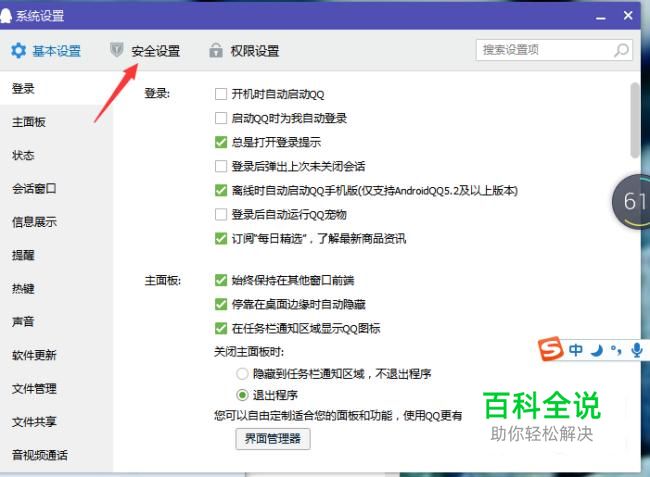
Task: Click the gear icon for 基本设置
Action: (x=18, y=51)
